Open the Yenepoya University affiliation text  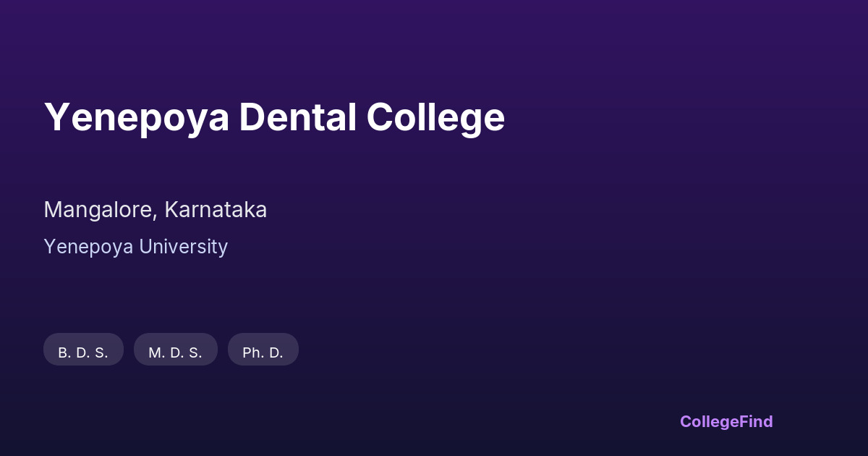click(135, 247)
